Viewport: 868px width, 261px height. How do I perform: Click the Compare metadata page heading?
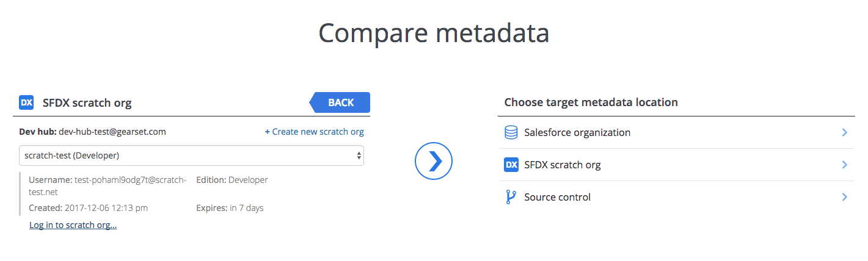[434, 33]
